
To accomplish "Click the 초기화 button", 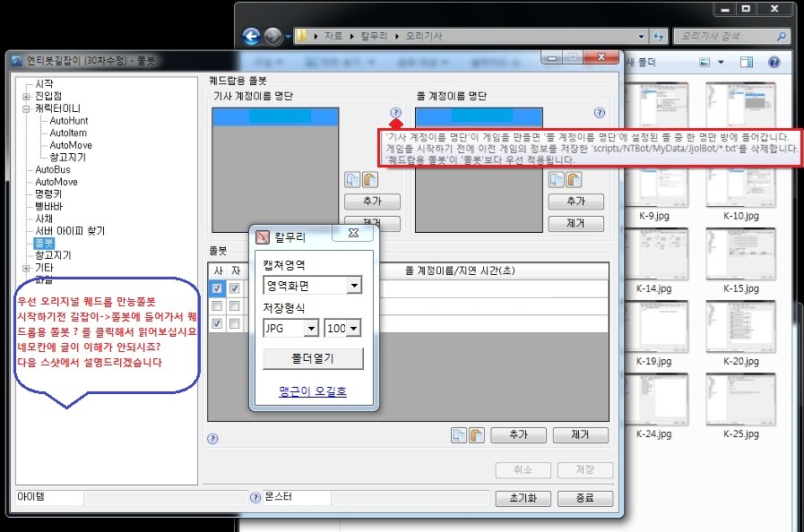I will (x=523, y=498).
